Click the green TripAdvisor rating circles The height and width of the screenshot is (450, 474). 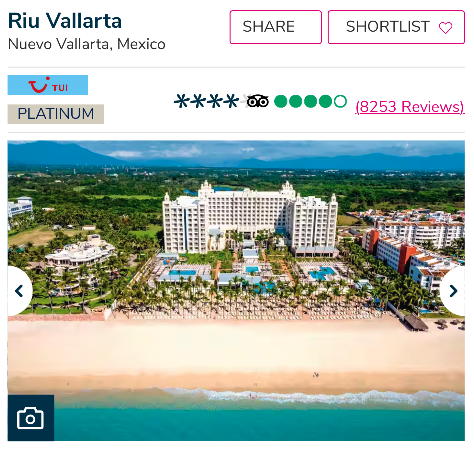coord(310,101)
